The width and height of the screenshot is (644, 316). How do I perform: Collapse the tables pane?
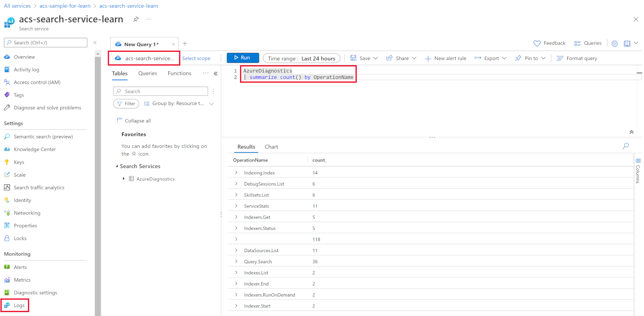(x=216, y=74)
